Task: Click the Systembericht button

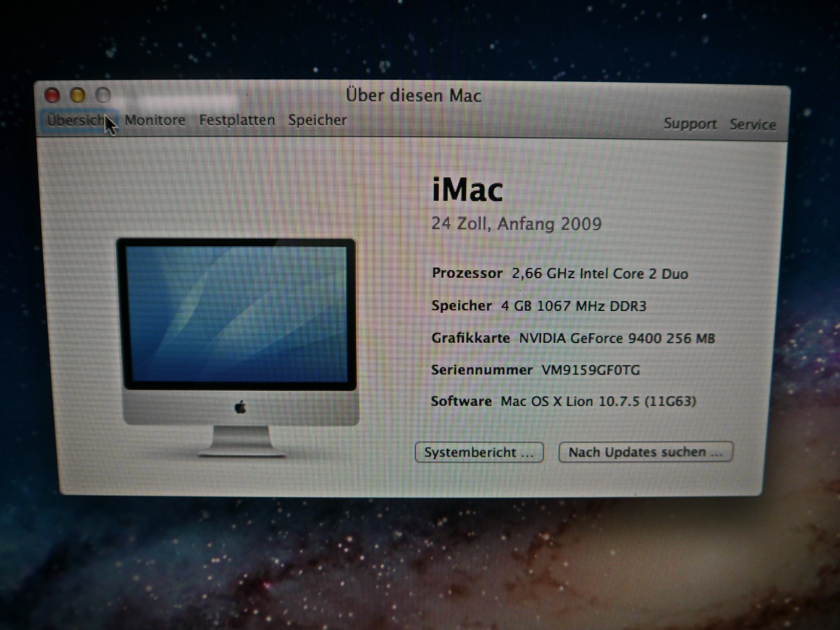Action: [x=479, y=453]
